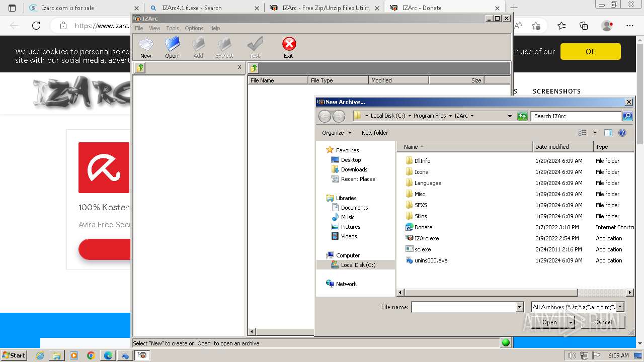Select the DllInfo folder

point(418,161)
